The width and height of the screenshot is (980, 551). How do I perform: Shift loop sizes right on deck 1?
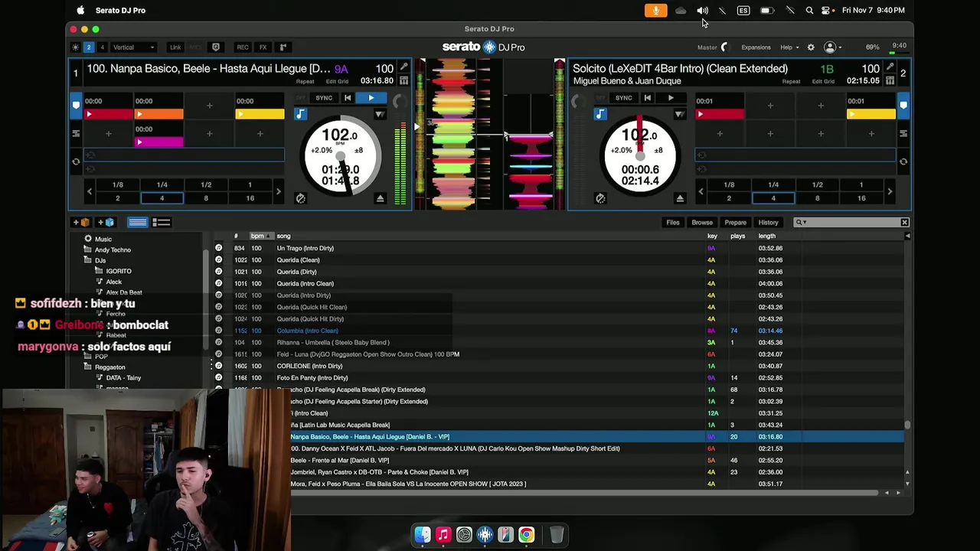coord(278,191)
